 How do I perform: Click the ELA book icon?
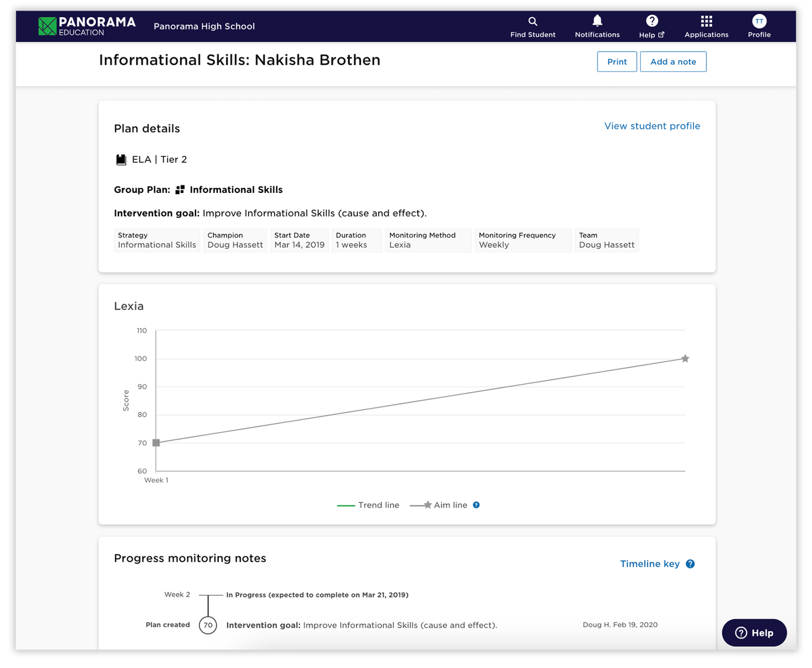tap(121, 160)
